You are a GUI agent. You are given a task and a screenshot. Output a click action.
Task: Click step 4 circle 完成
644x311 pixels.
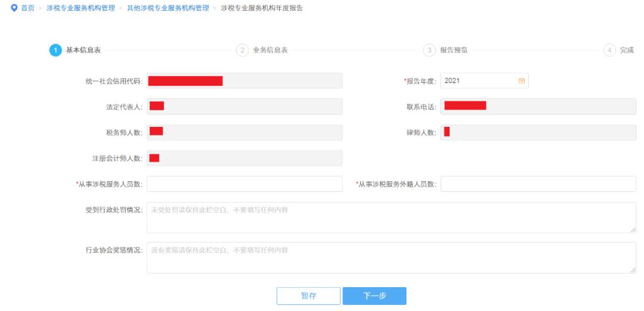pos(609,50)
